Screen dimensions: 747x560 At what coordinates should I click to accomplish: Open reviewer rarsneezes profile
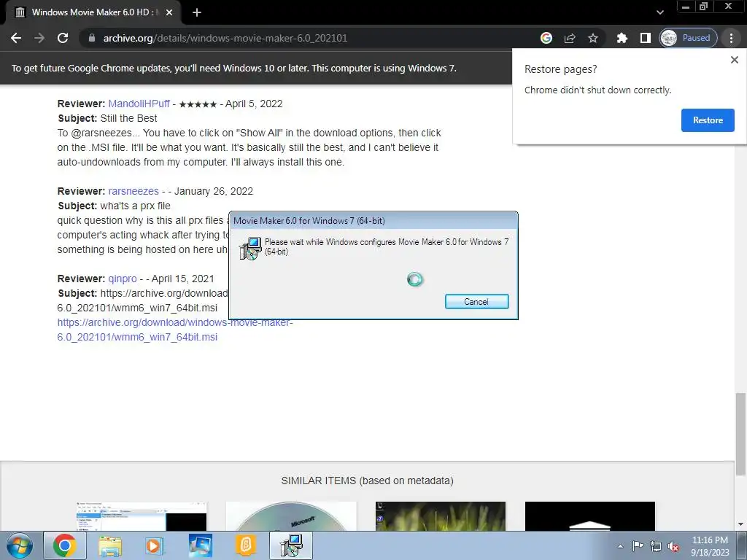pyautogui.click(x=133, y=192)
